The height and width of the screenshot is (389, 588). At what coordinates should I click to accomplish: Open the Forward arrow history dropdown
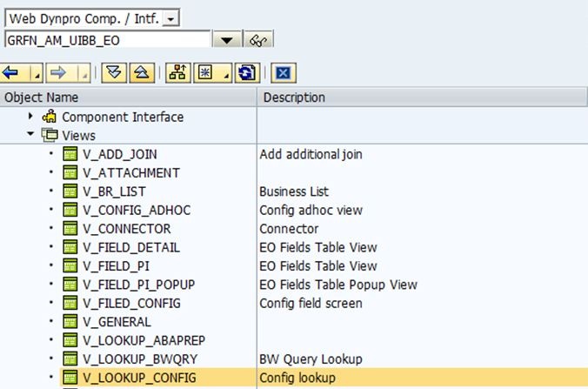coord(84,73)
